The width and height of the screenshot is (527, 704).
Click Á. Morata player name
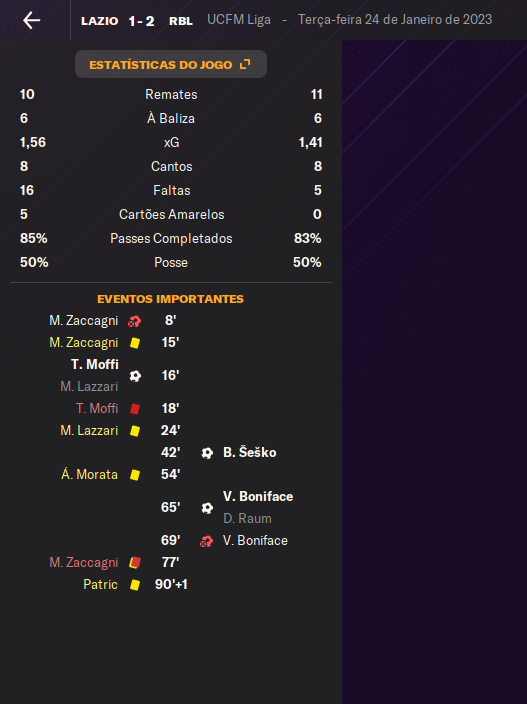click(x=89, y=474)
